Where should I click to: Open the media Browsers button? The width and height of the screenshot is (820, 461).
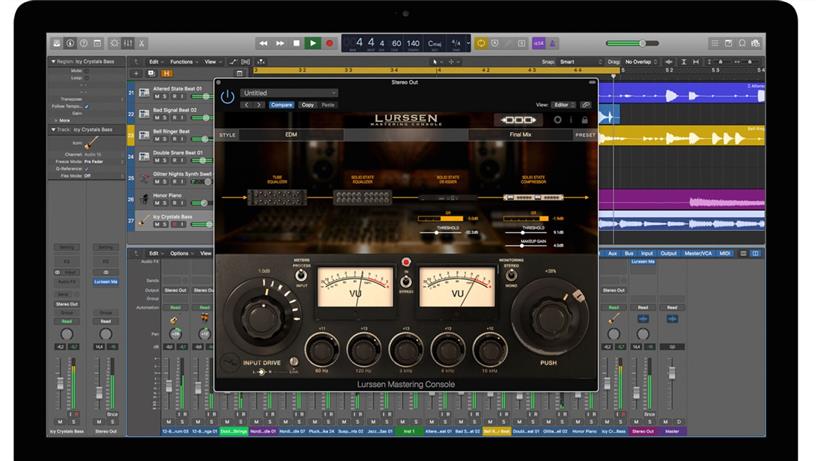[x=756, y=43]
